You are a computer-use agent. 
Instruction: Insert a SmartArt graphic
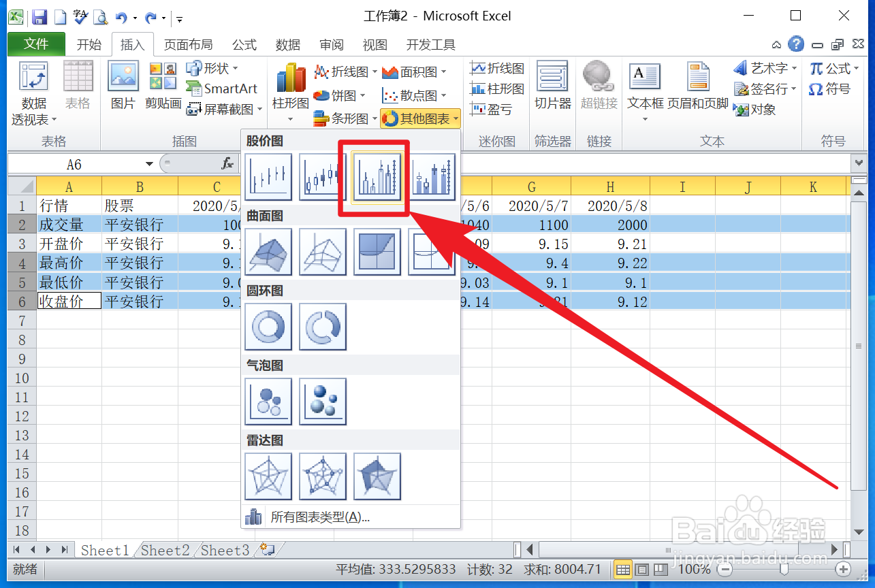[x=222, y=88]
